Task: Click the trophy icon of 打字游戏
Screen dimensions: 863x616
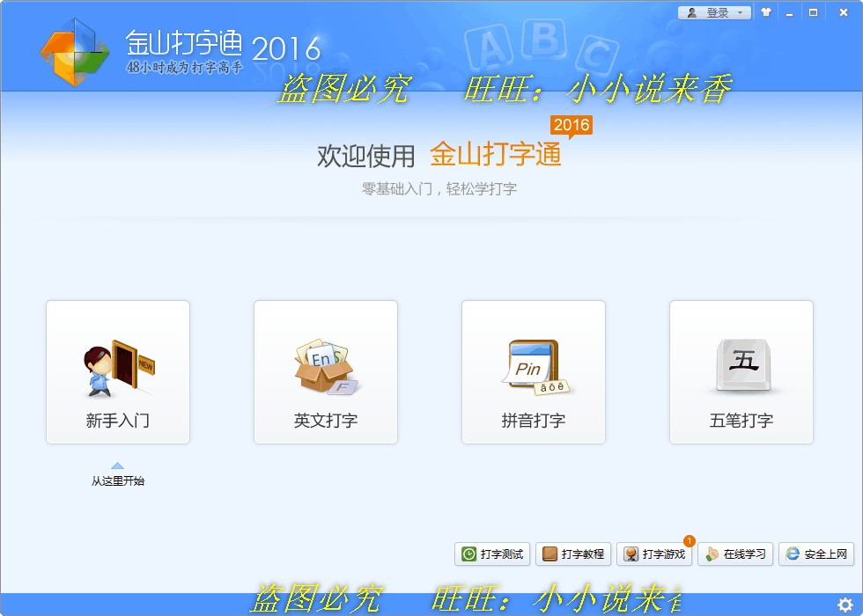Action: tap(631, 554)
